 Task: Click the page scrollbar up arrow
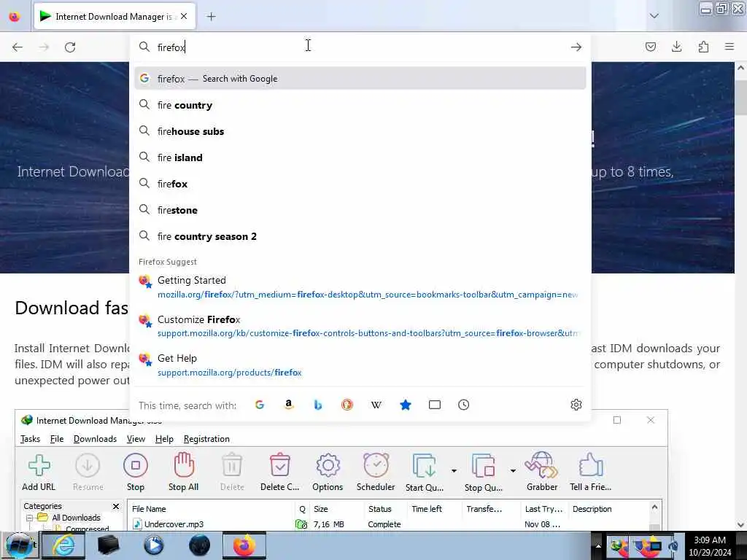[x=741, y=68]
